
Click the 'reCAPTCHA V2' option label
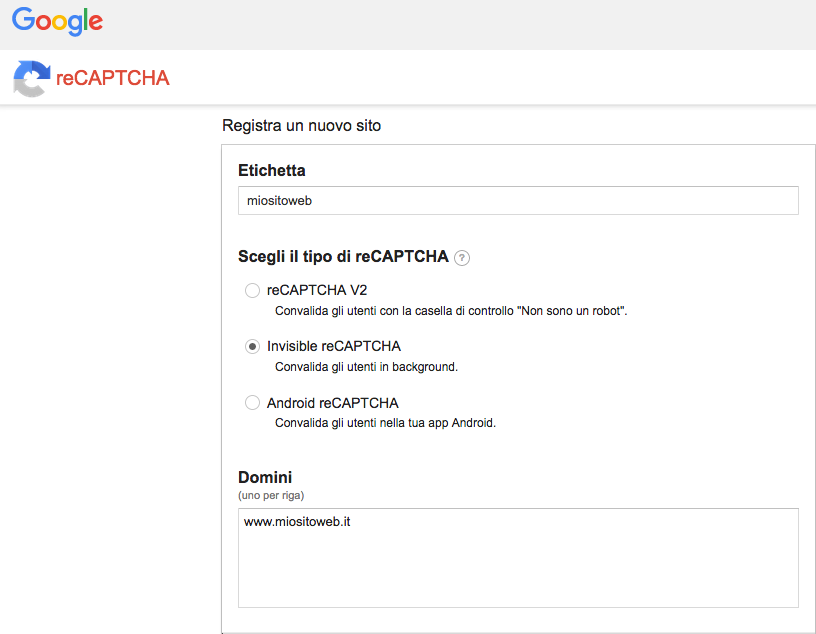click(317, 290)
